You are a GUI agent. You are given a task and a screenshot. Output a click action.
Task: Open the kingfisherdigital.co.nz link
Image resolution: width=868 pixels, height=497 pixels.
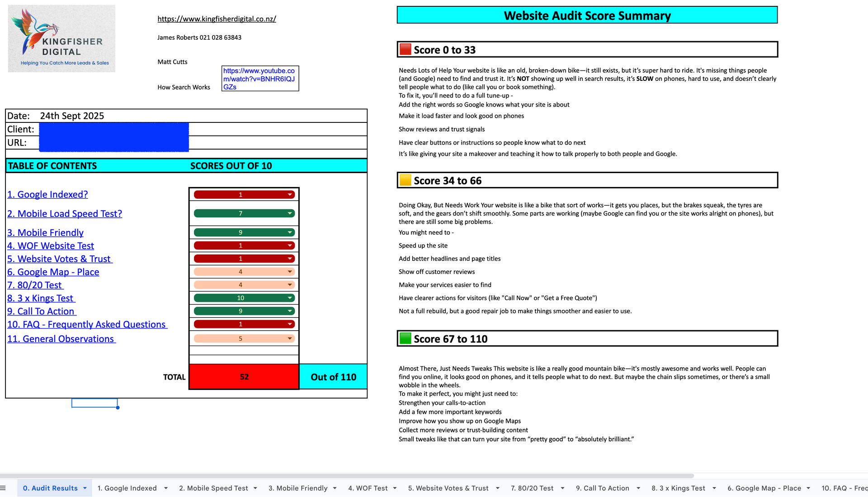[x=217, y=19]
